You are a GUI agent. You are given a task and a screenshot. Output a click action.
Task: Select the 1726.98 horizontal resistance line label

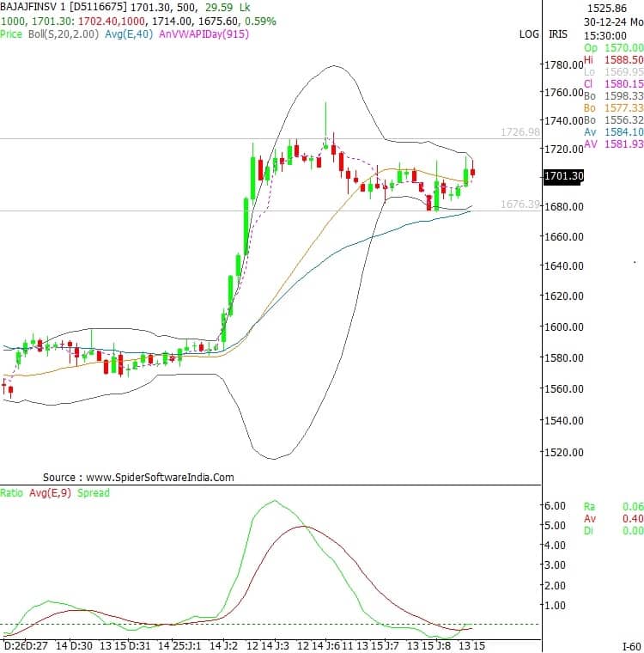[x=520, y=132]
